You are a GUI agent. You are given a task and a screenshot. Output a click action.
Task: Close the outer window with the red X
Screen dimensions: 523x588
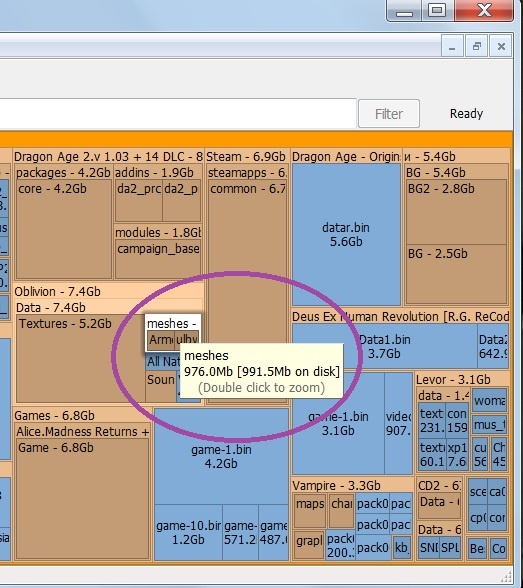pyautogui.click(x=484, y=10)
